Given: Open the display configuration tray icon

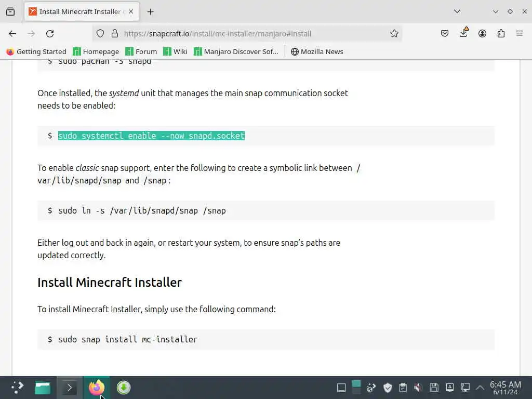Looking at the screenshot, I should click(465, 388).
